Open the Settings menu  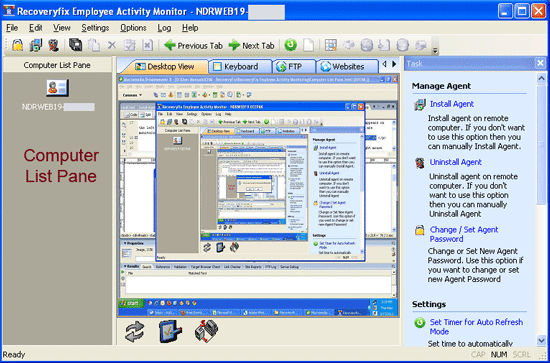tap(95, 28)
